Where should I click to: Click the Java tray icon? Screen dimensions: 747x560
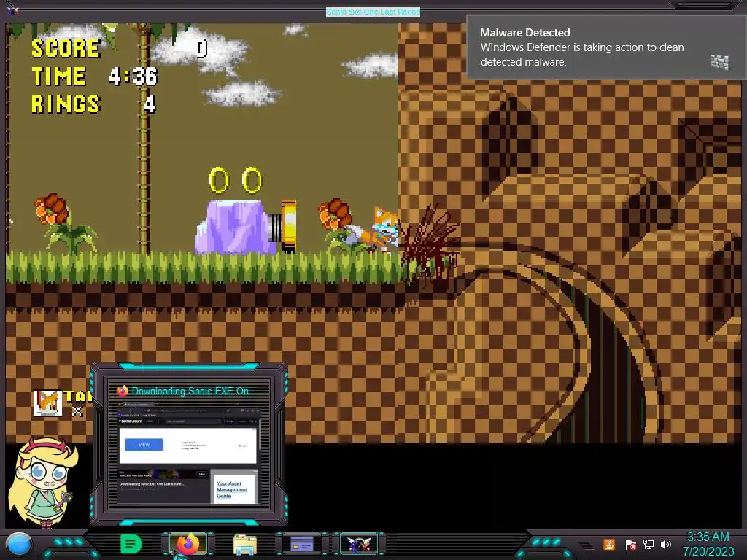point(609,544)
